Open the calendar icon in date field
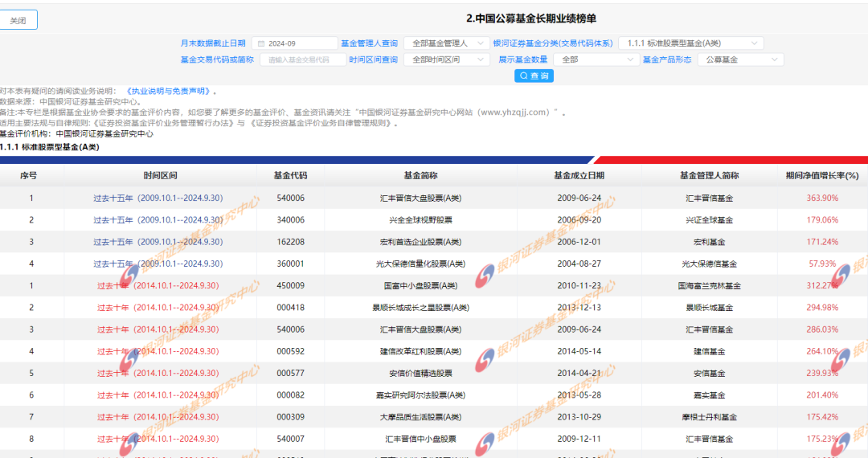Image resolution: width=868 pixels, height=458 pixels. 261,43
